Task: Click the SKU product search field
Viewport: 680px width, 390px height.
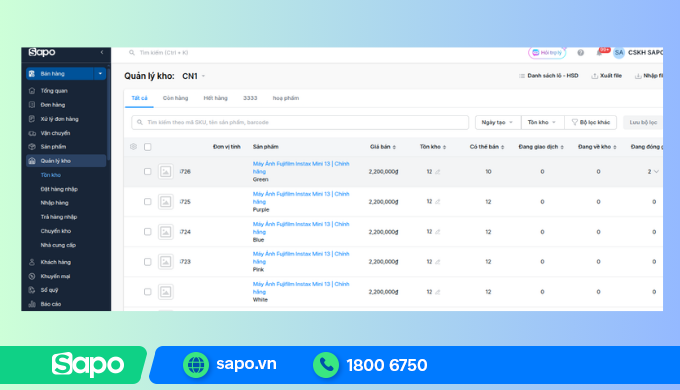Action: point(300,122)
